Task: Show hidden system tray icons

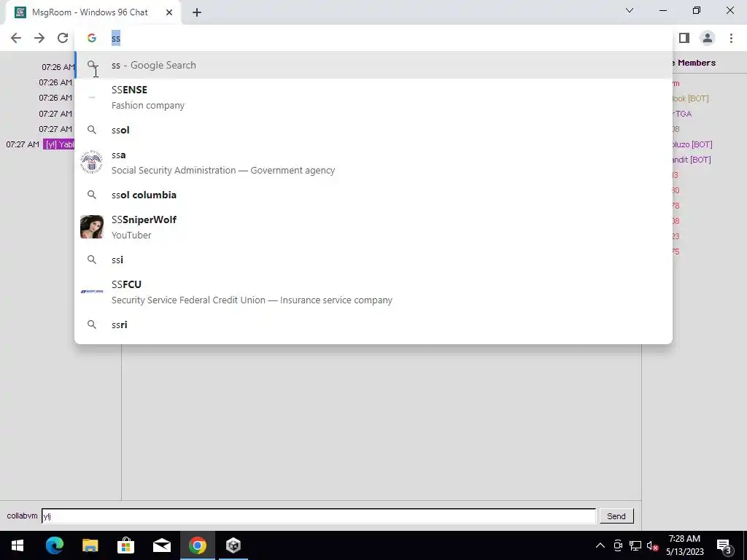Action: click(x=600, y=545)
